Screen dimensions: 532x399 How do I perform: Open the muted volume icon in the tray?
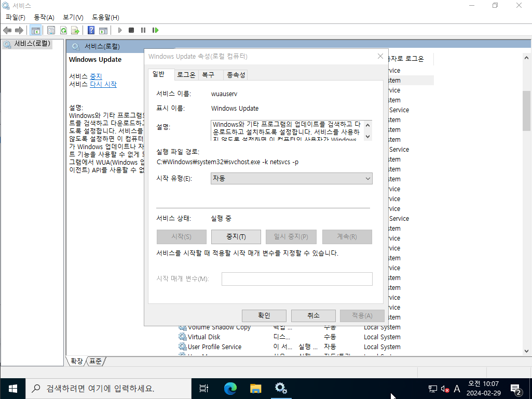[x=445, y=389]
